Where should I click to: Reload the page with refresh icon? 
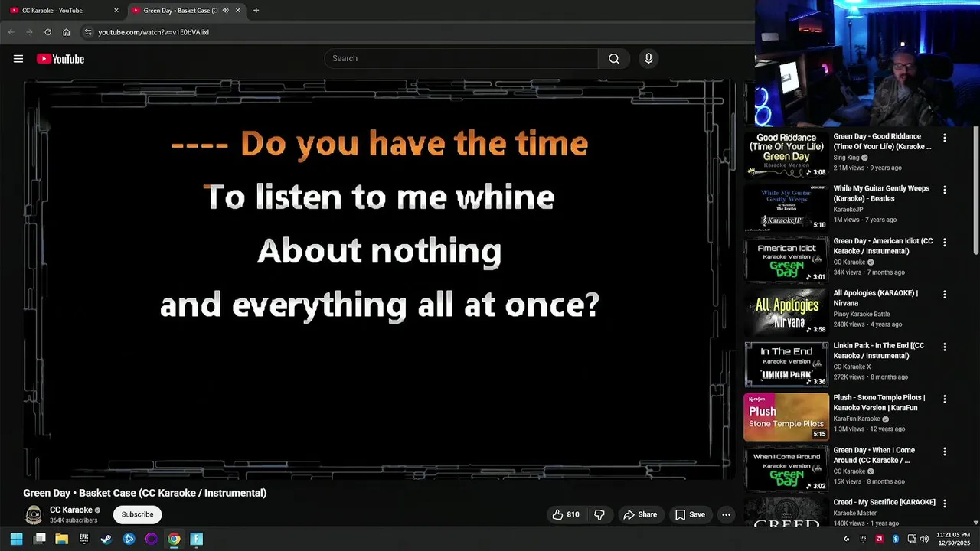pos(47,32)
